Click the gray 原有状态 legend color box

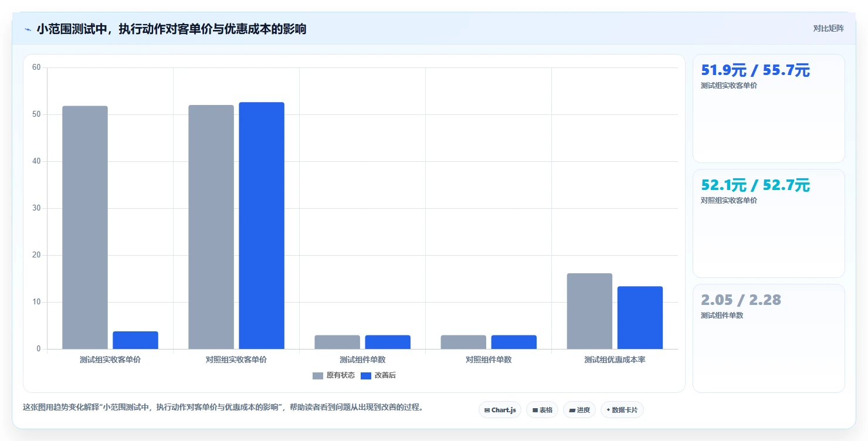pos(318,375)
